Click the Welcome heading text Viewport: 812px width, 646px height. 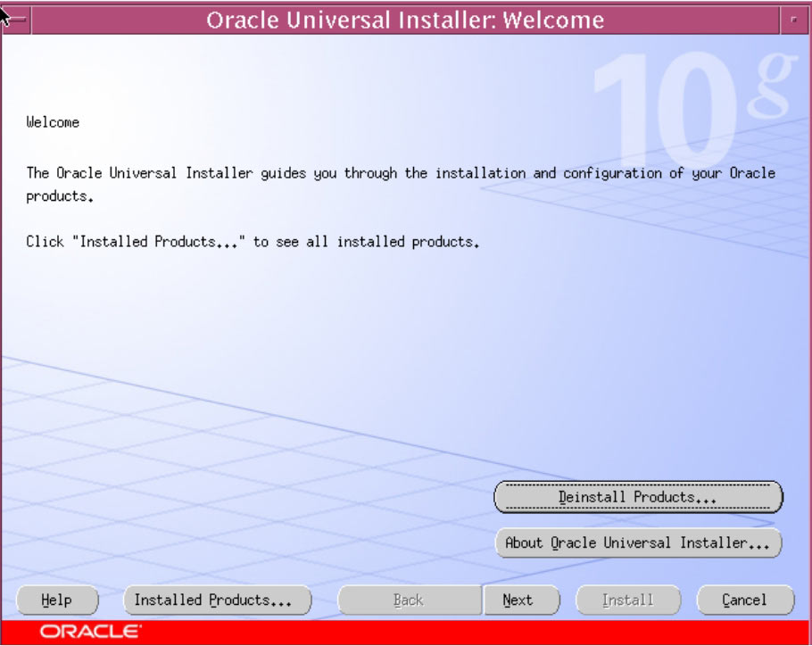[x=53, y=122]
